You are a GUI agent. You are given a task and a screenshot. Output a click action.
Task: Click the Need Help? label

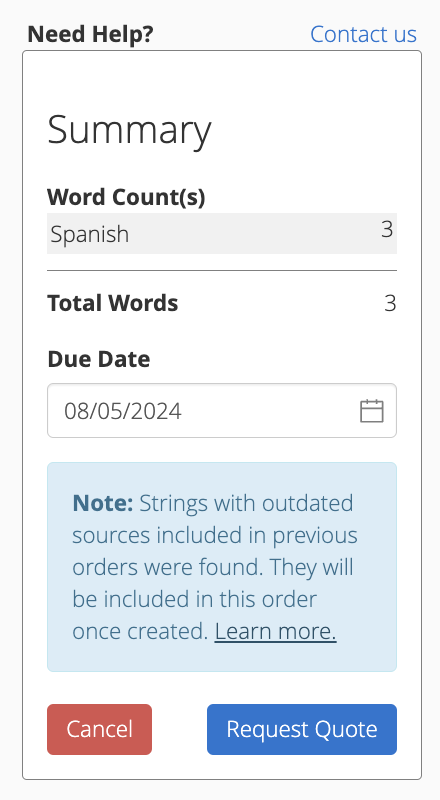(x=90, y=34)
